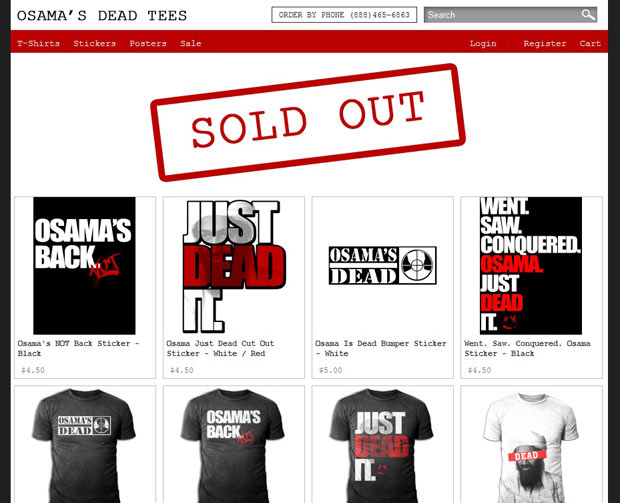Click the Login link
Screen dimensions: 620x503
[483, 43]
